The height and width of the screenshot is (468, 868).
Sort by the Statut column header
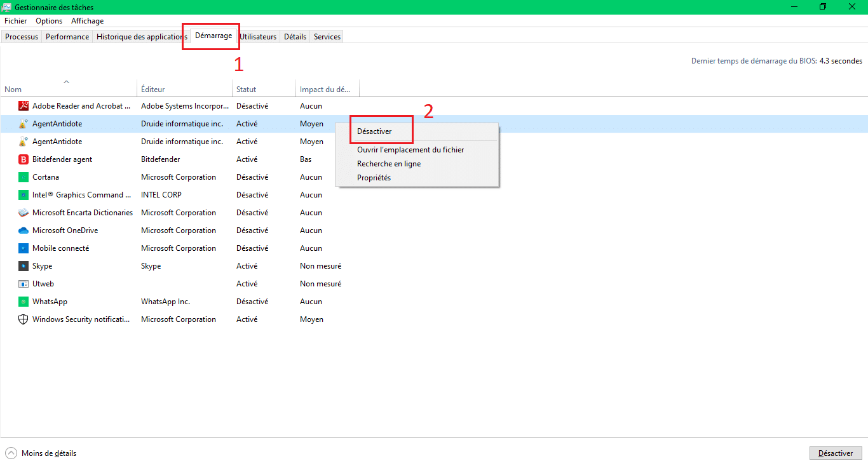[264, 89]
